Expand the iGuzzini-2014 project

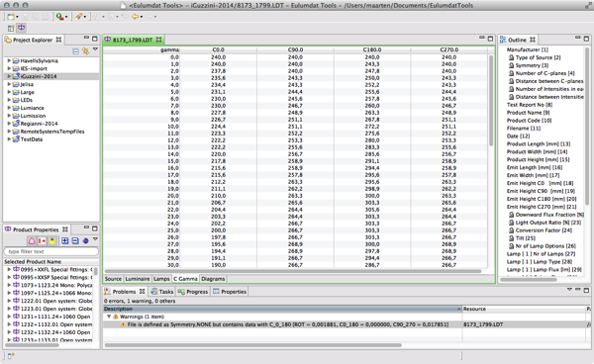point(9,76)
